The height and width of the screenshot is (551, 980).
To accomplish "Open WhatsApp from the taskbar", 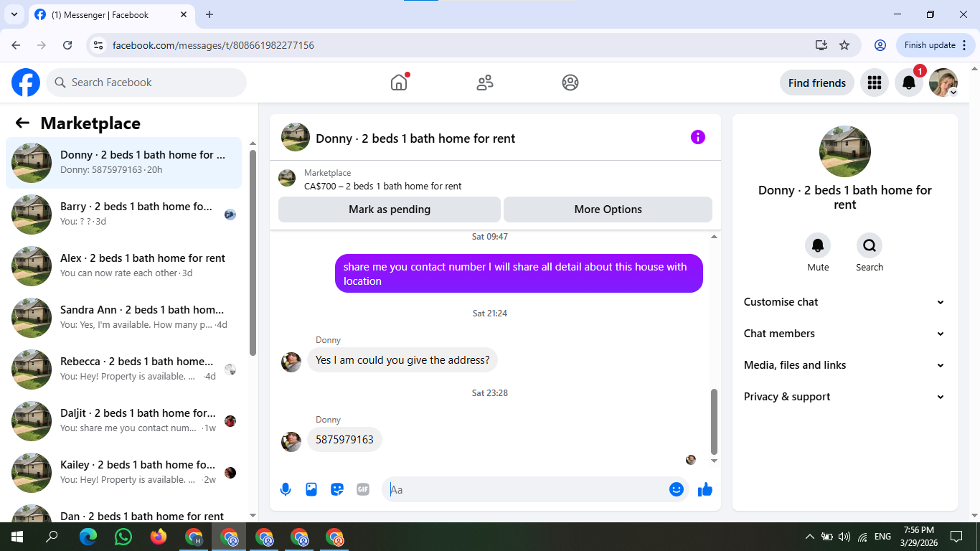I will [x=123, y=536].
